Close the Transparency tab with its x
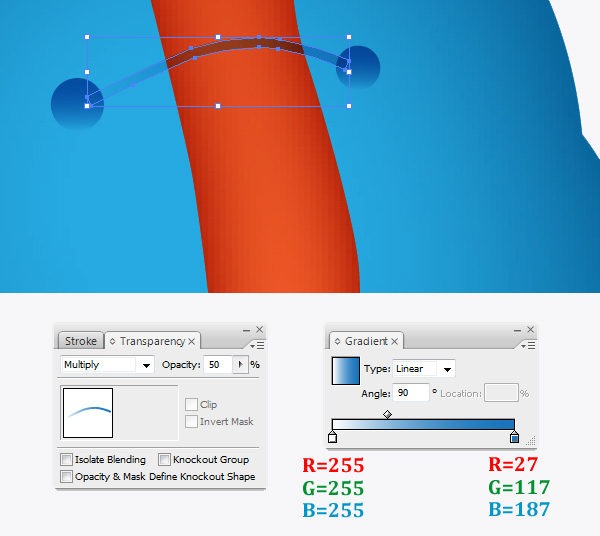600x536 pixels. [192, 341]
